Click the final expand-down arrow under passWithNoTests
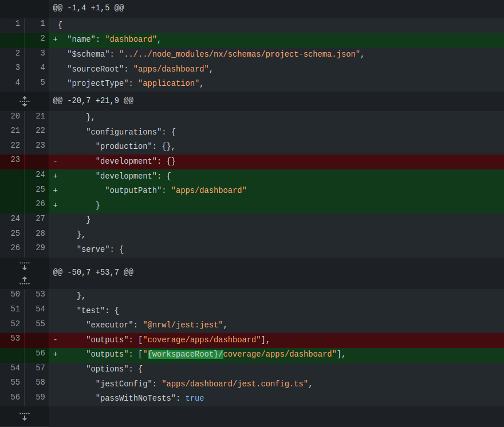The height and width of the screenshot is (427, 504). 24,416
